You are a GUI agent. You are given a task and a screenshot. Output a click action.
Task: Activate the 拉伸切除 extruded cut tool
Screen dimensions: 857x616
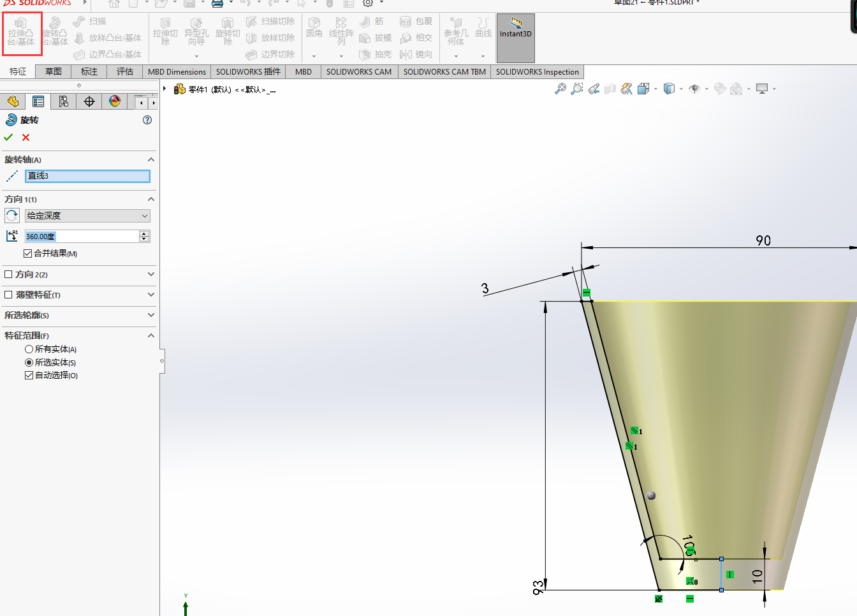[x=165, y=32]
